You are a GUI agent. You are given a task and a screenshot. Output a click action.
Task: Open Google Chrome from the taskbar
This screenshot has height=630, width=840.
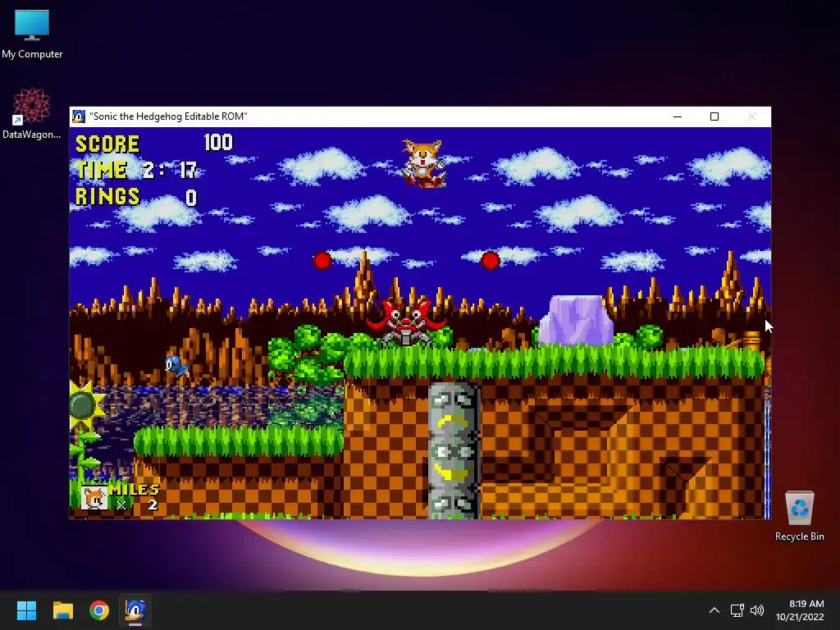point(99,610)
